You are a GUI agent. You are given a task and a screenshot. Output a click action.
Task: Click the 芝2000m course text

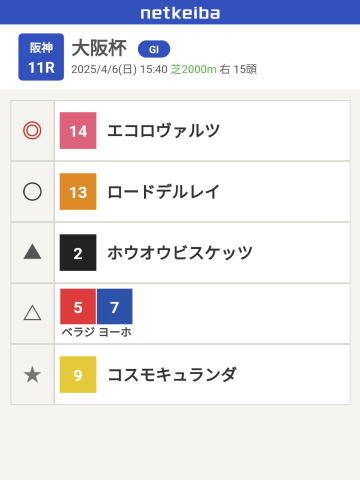(194, 69)
